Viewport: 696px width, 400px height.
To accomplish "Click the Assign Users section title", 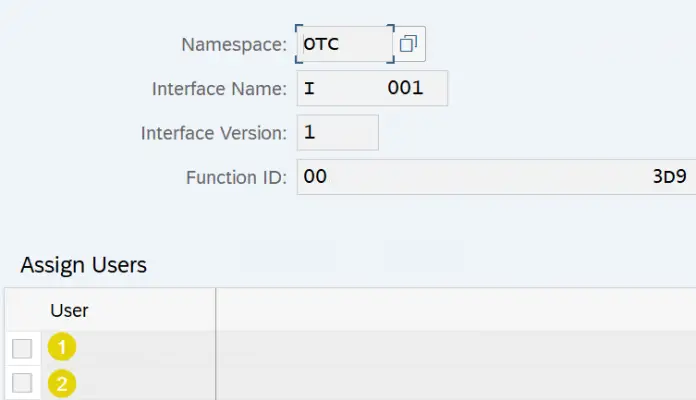I will click(84, 265).
